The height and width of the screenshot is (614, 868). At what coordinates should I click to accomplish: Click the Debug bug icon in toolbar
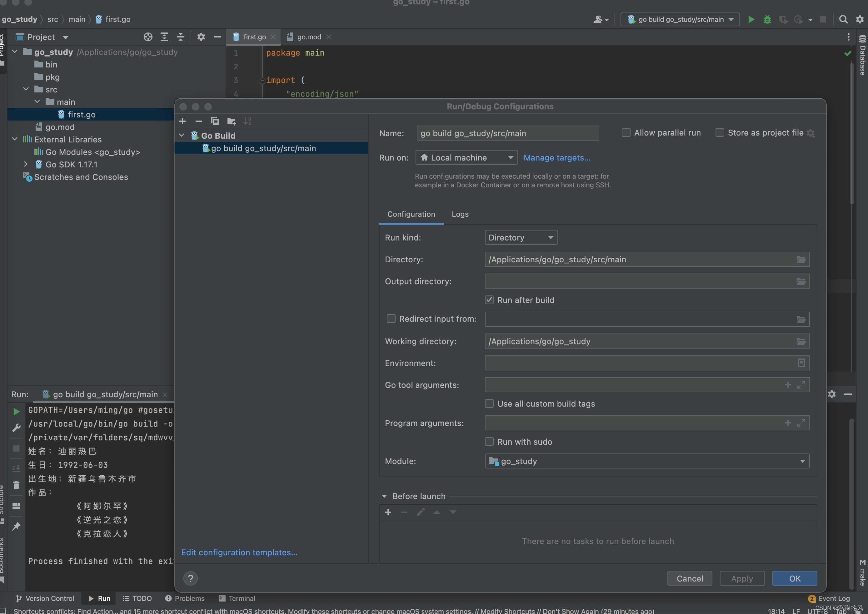point(767,19)
